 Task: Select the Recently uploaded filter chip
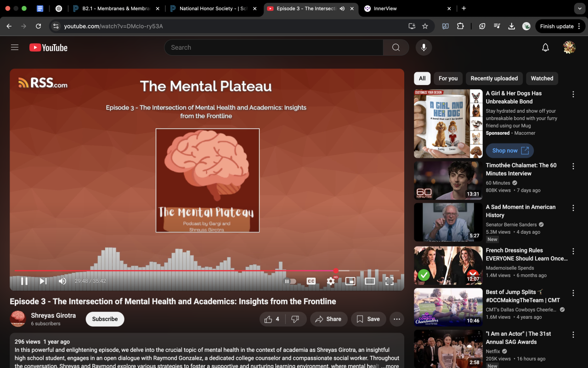point(494,78)
